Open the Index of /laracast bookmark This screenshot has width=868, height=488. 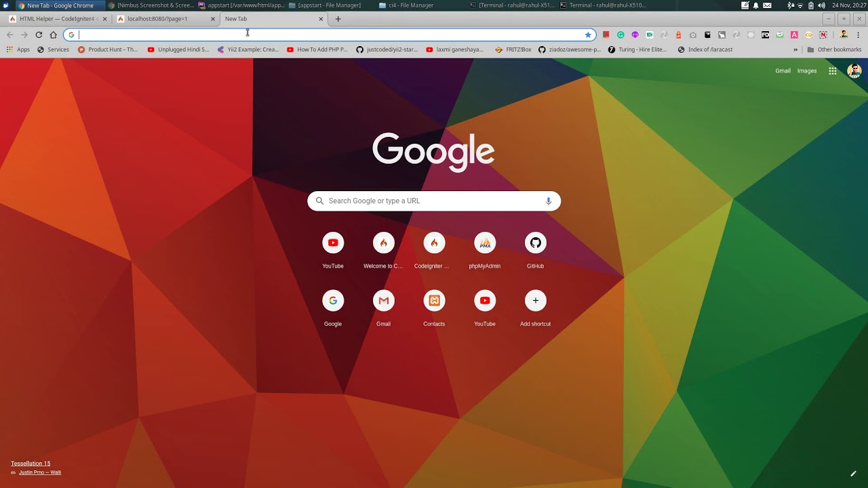tap(705, 49)
